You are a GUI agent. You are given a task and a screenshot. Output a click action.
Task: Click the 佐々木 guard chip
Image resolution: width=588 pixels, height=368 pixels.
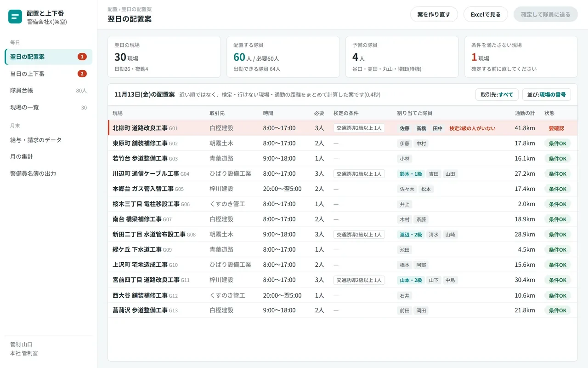tap(407, 189)
